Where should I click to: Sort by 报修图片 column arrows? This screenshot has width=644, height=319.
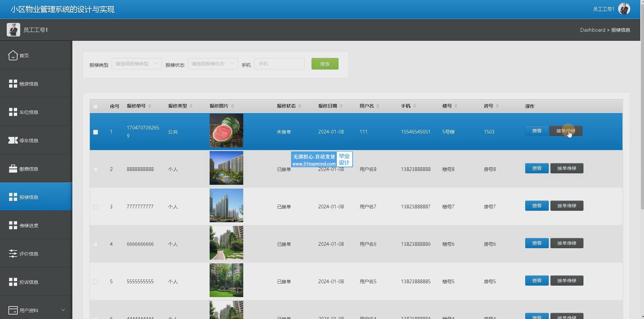coord(232,106)
